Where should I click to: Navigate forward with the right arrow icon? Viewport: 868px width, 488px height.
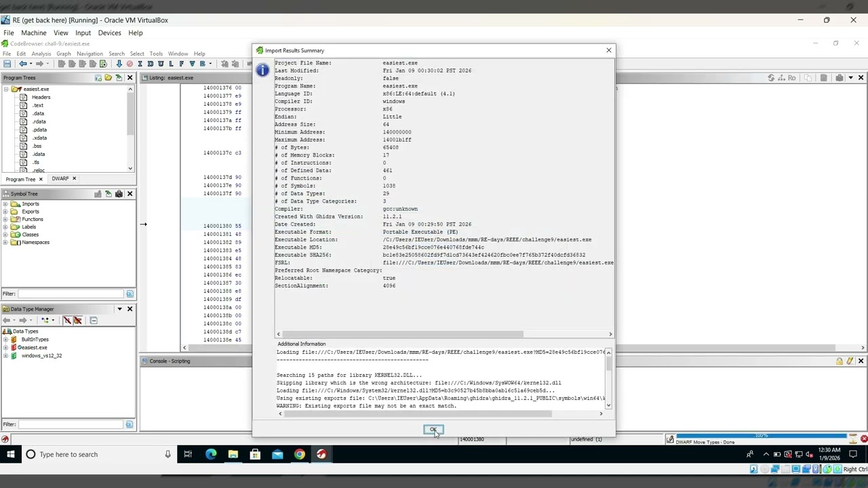[x=39, y=64]
